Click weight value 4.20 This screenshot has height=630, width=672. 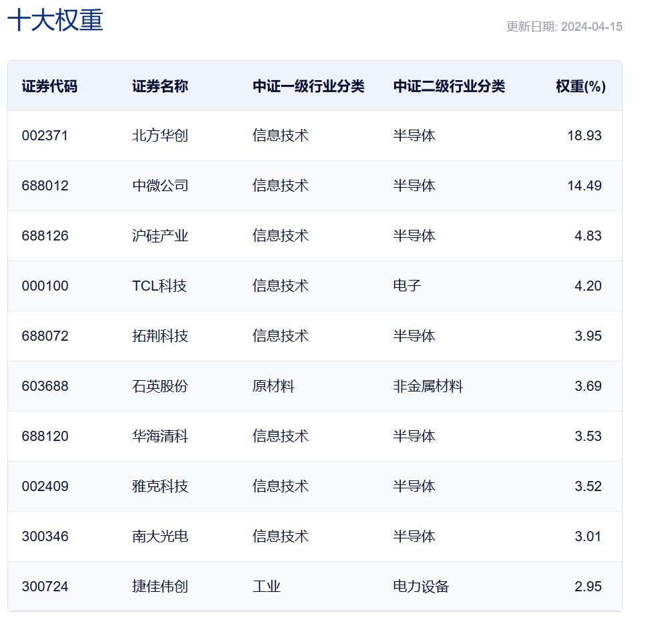588,286
